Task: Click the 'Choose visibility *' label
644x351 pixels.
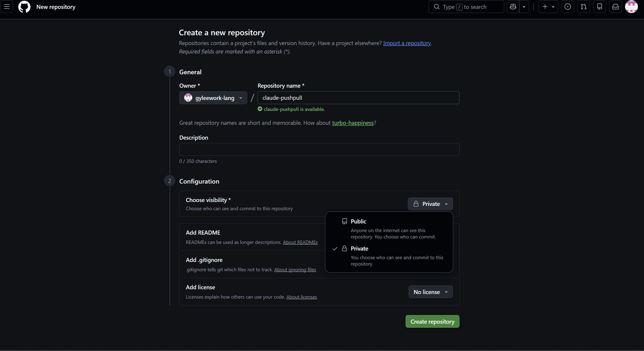Action: [x=208, y=200]
